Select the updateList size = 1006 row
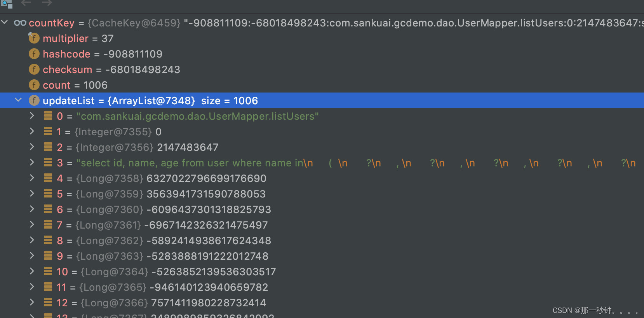 click(322, 100)
